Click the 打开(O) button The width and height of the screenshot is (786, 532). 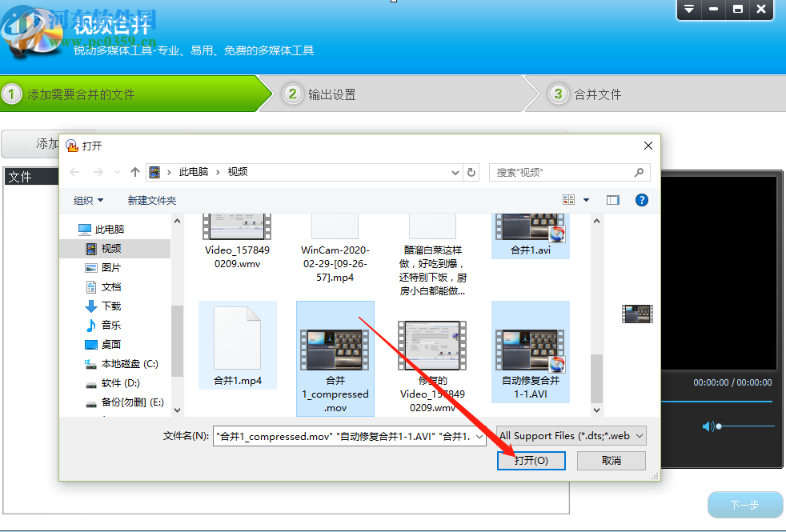click(531, 460)
